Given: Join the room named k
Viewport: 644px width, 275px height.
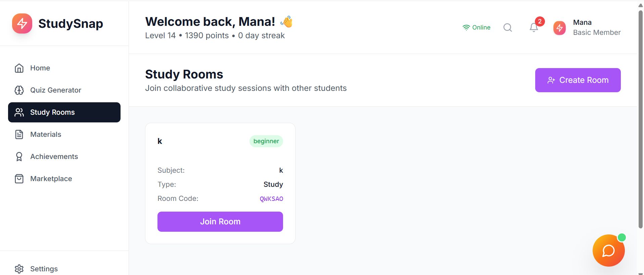Looking at the screenshot, I should (220, 222).
